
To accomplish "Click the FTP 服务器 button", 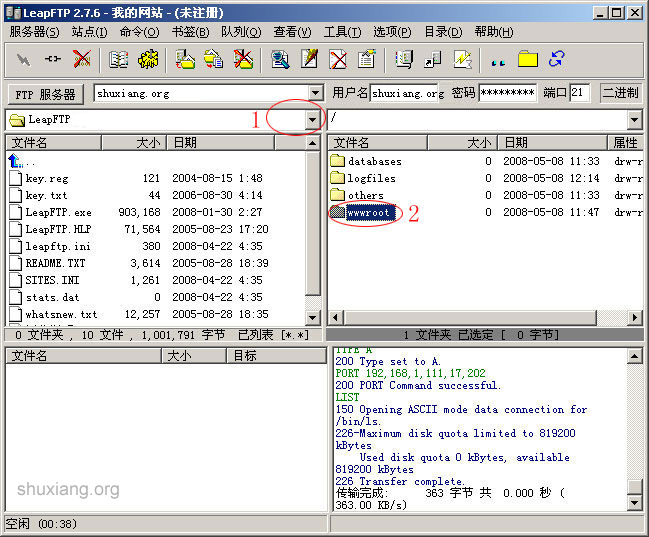I will [x=46, y=94].
